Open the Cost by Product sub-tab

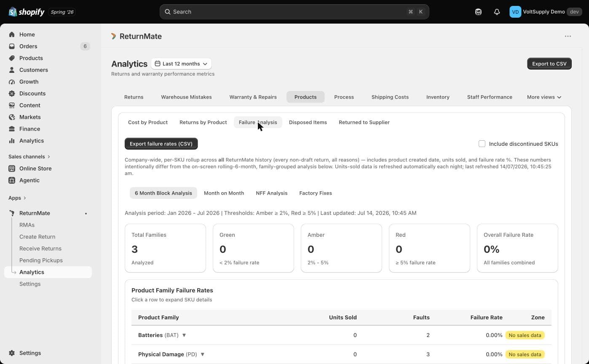148,122
